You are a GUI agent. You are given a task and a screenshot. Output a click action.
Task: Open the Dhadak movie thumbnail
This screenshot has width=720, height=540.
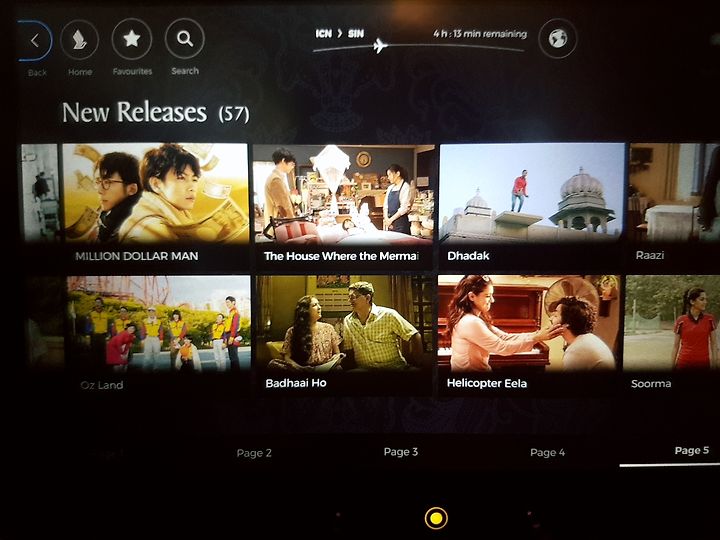532,192
